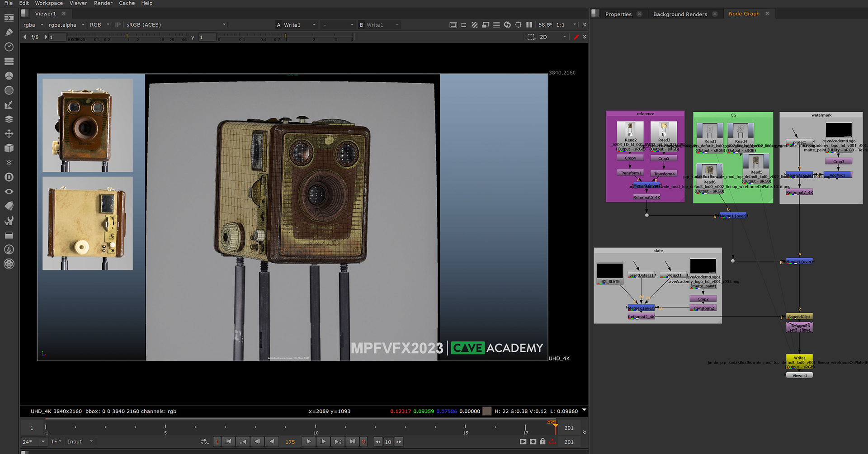Open the Other nodes box menu
The width and height of the screenshot is (868, 454).
point(9,235)
